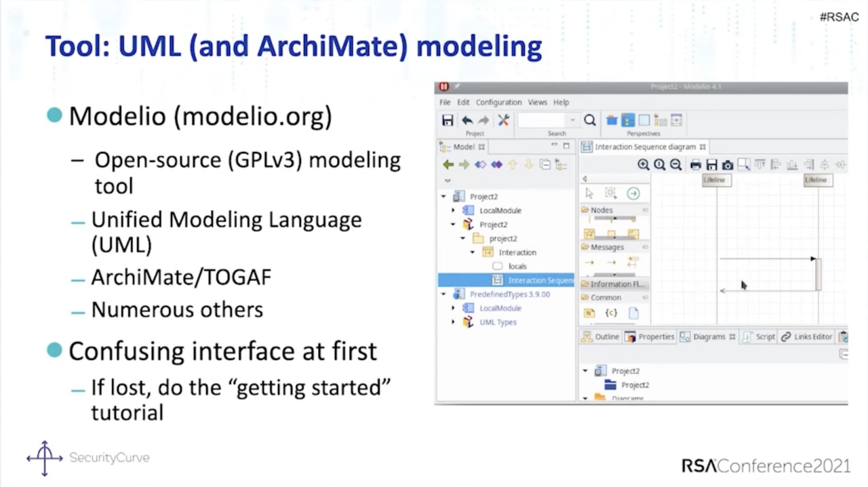The height and width of the screenshot is (487, 868).
Task: Collapse the top Project2 tree node
Action: (x=444, y=197)
